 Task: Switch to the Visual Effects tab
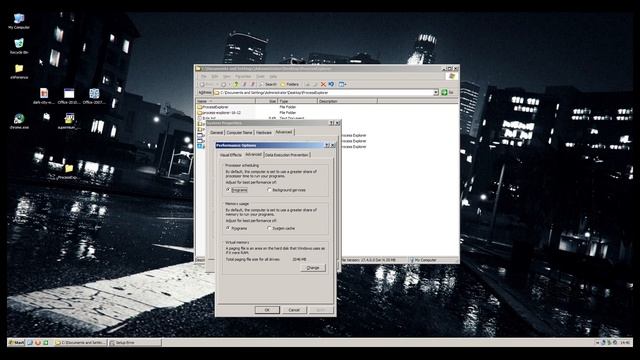(x=231, y=155)
